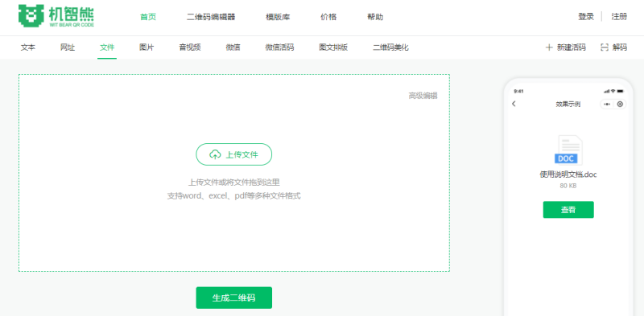Switch to the 图片 tab
Viewport: 644px width, 316px height.
[147, 47]
